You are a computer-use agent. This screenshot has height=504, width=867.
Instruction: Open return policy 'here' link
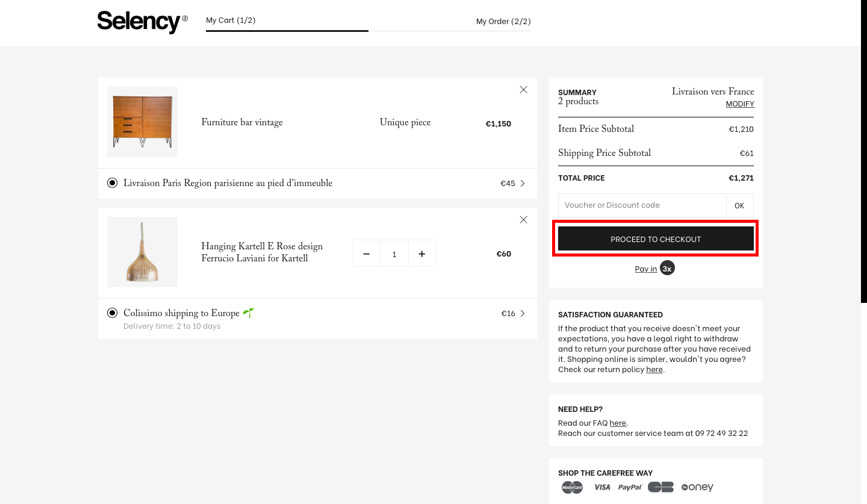point(654,370)
